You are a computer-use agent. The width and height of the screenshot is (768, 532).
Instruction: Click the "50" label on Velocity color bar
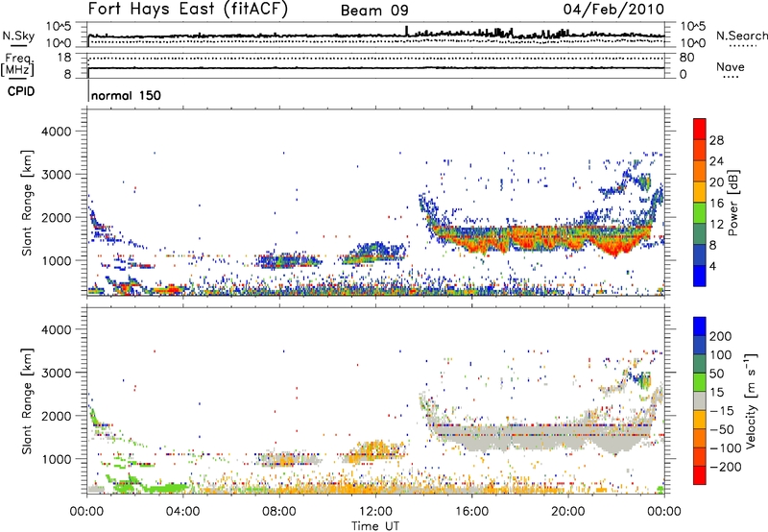click(716, 374)
